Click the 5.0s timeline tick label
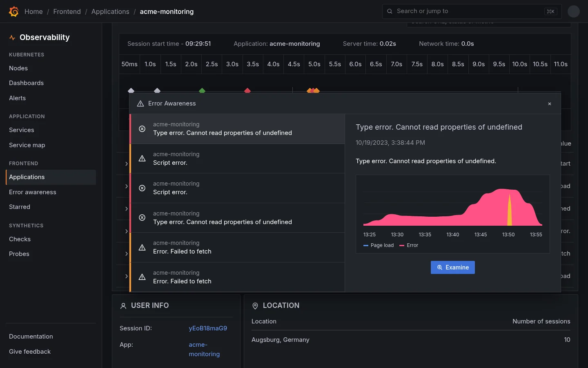588x368 pixels. (314, 64)
